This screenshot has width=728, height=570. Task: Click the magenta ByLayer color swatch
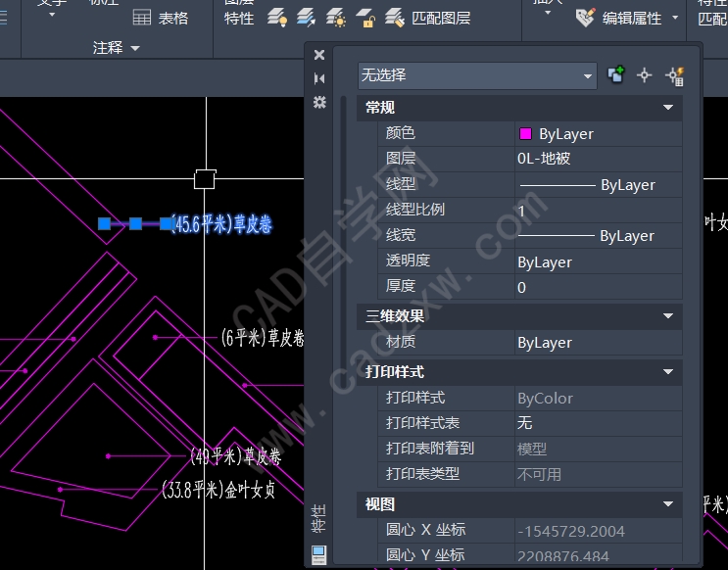525,133
